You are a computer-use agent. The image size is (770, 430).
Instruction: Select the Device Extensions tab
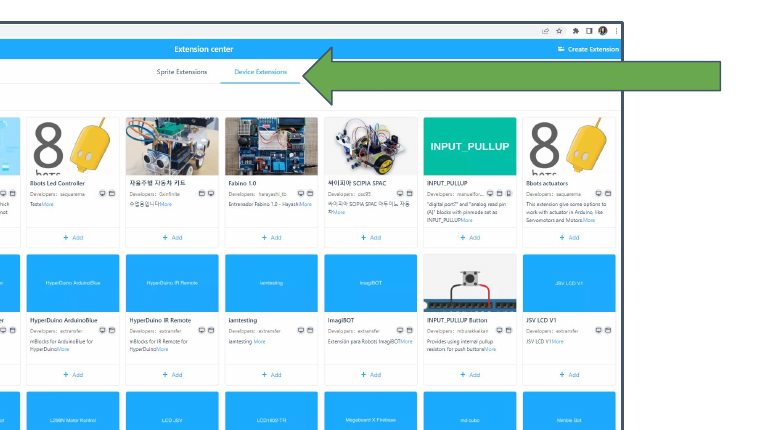pos(260,72)
